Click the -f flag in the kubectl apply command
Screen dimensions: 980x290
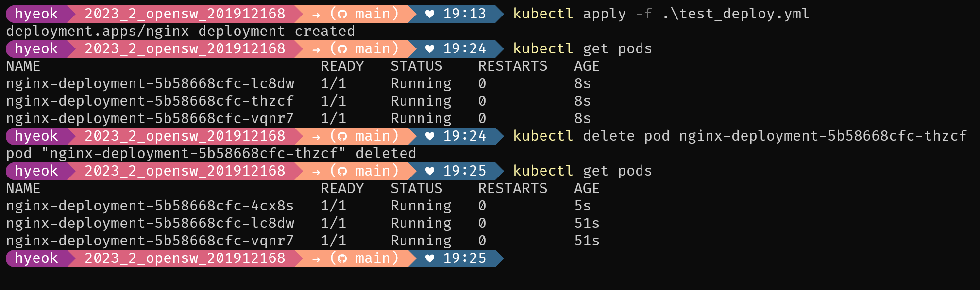pos(644,14)
